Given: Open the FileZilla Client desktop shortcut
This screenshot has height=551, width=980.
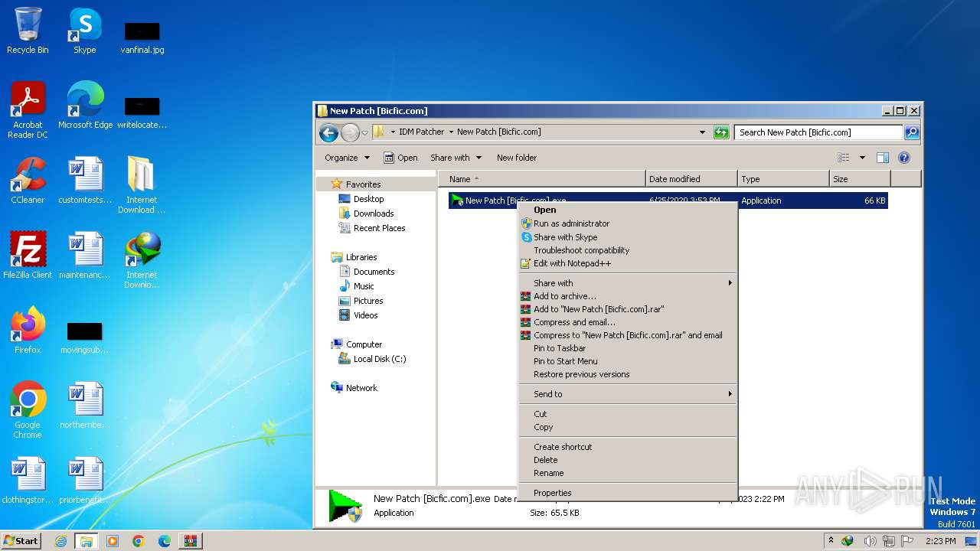Looking at the screenshot, I should 28,256.
